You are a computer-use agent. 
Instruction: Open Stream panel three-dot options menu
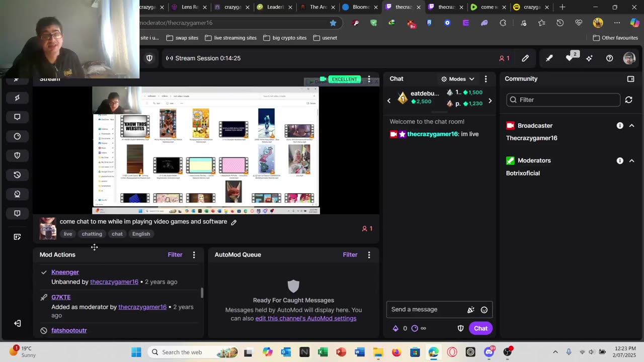369,79
